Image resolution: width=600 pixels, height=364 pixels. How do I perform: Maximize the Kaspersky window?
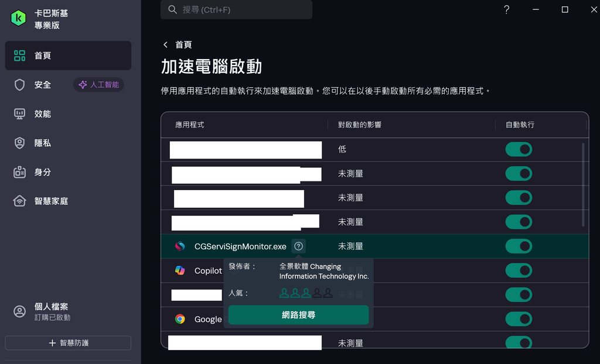click(565, 9)
